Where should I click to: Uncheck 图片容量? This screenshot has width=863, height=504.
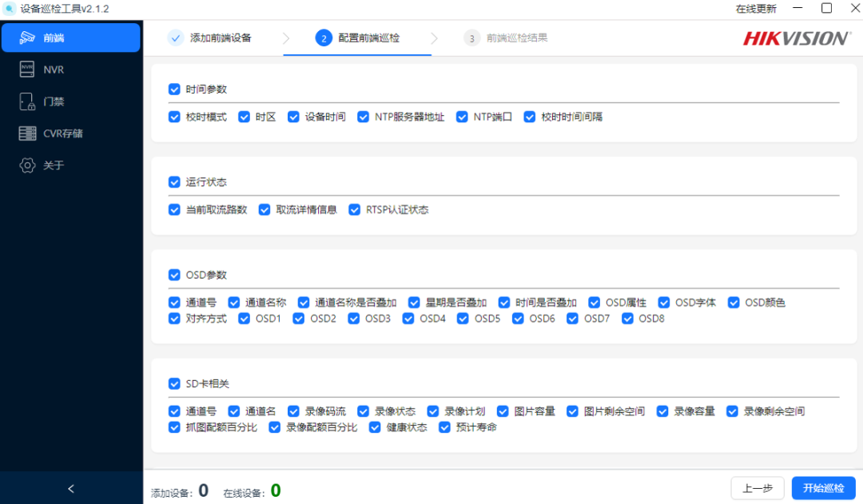coord(503,411)
